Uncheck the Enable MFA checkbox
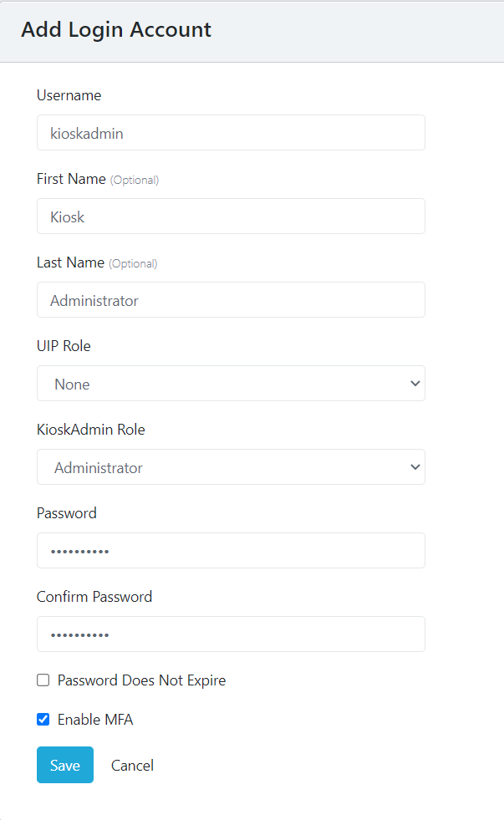 pos(43,720)
